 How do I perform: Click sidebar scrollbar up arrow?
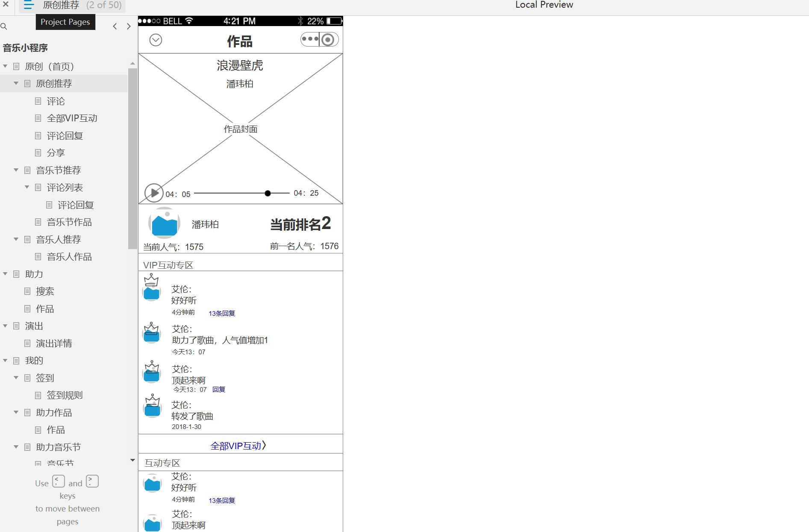pos(132,63)
